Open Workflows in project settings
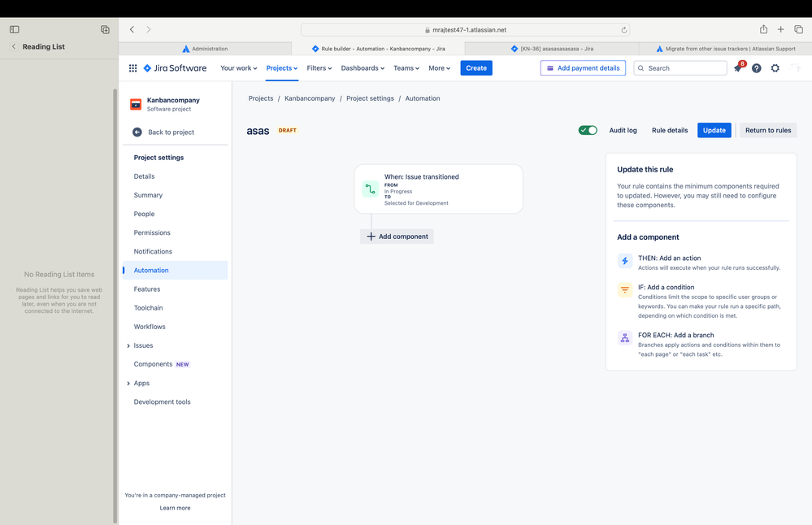 coord(150,327)
